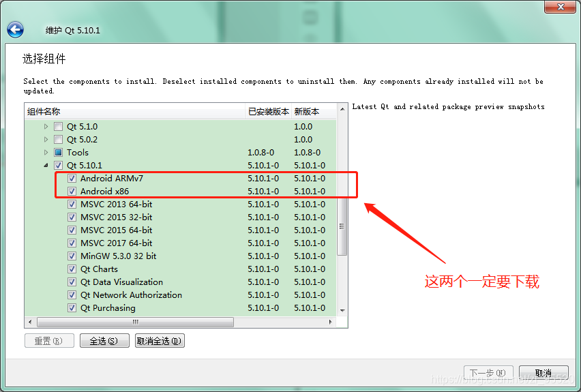581x392 pixels.
Task: Select the Qt Purchasing row label
Action: (x=108, y=308)
